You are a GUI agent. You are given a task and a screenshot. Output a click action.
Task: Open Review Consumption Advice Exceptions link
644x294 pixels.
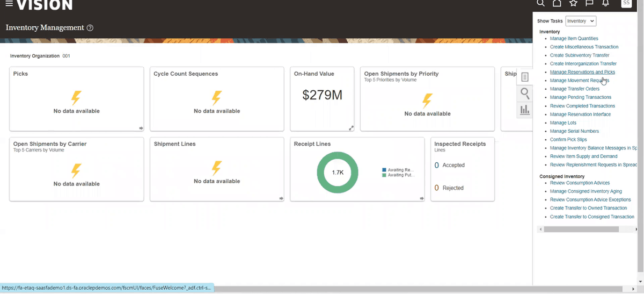pos(590,199)
